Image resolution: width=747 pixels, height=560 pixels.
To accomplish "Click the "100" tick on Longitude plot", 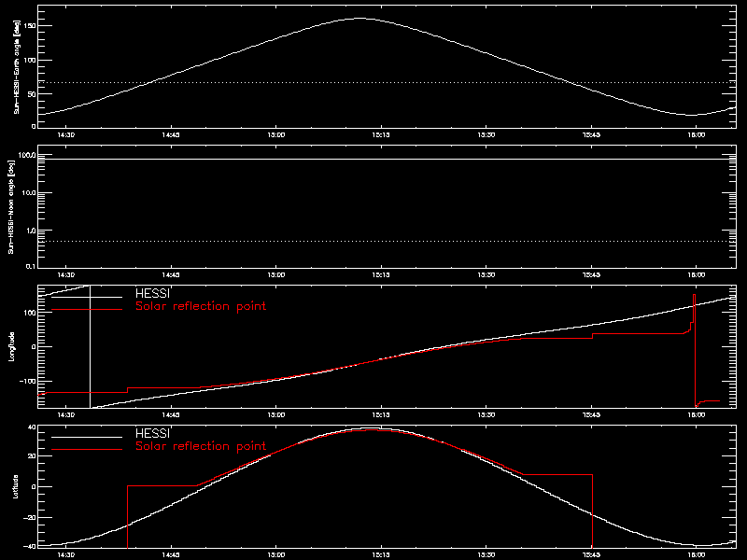I will (x=30, y=312).
